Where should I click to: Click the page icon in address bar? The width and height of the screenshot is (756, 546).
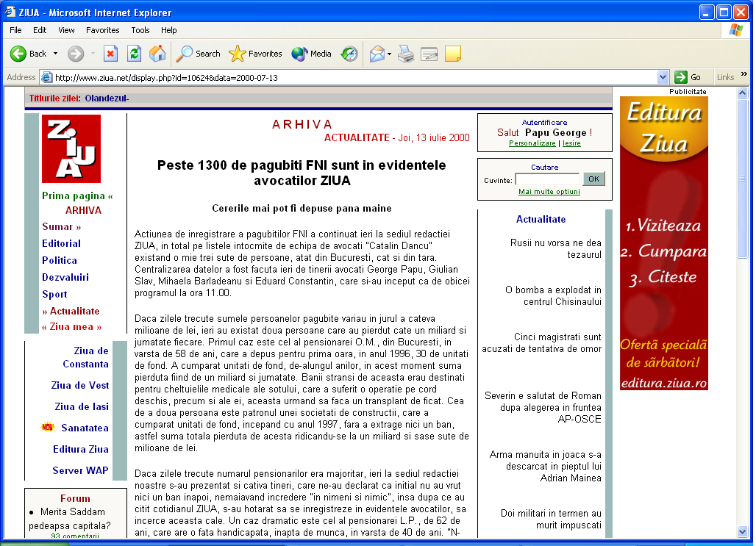pyautogui.click(x=46, y=77)
